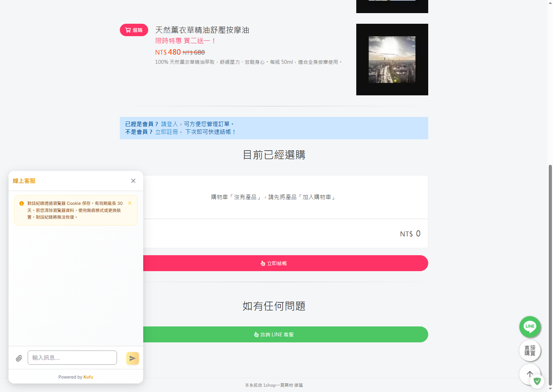Click the green shield icon at bottom right
Viewport: 553px width, 392px height.
pyautogui.click(x=537, y=381)
